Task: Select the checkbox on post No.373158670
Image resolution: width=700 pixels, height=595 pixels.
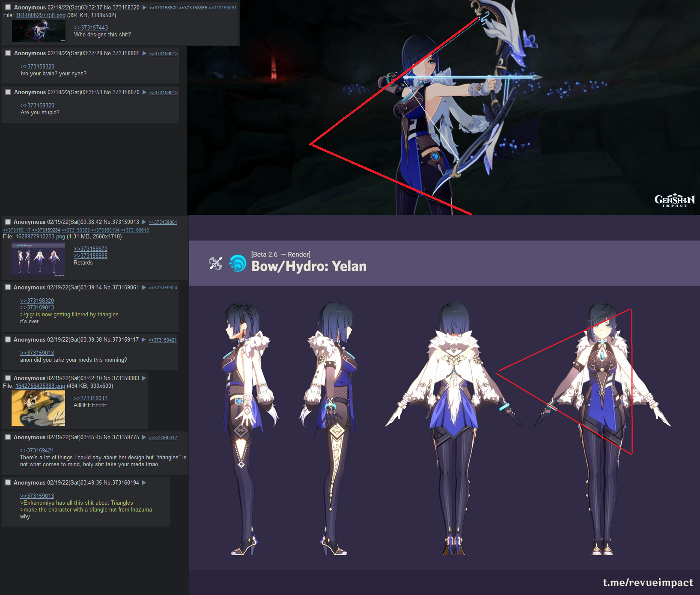Action: pos(8,92)
